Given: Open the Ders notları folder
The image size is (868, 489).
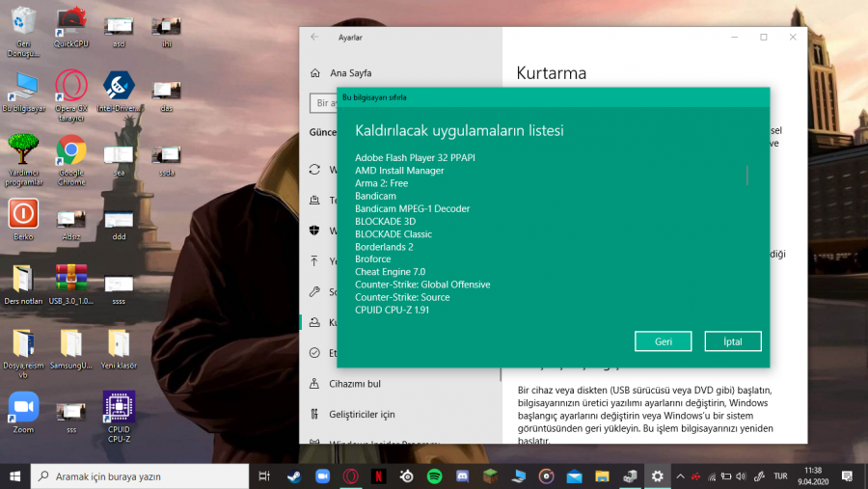Looking at the screenshot, I should (x=23, y=284).
